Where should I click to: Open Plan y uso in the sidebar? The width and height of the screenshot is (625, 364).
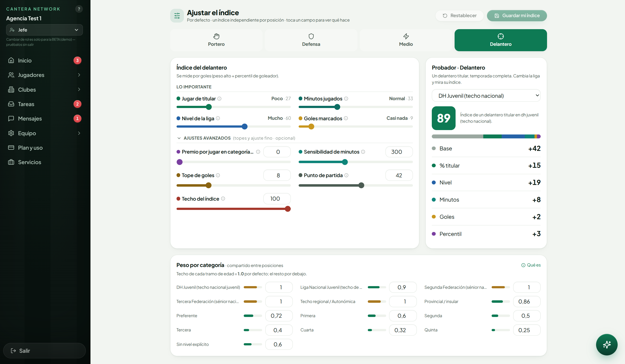click(44, 147)
